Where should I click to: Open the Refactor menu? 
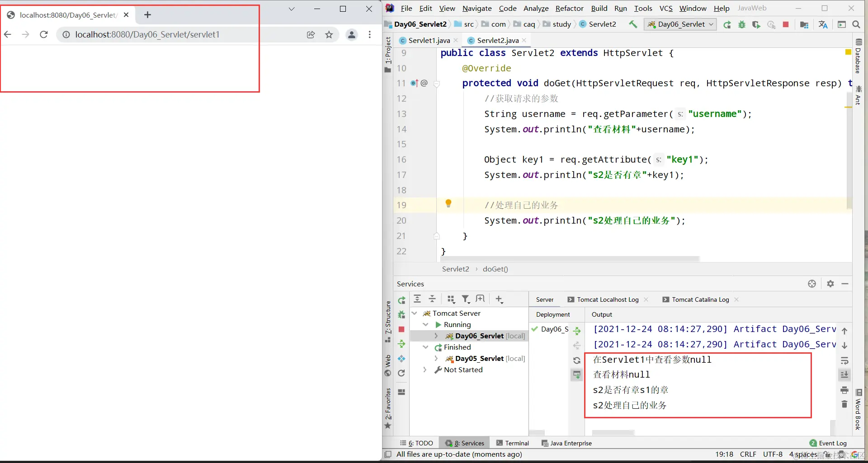click(x=569, y=8)
